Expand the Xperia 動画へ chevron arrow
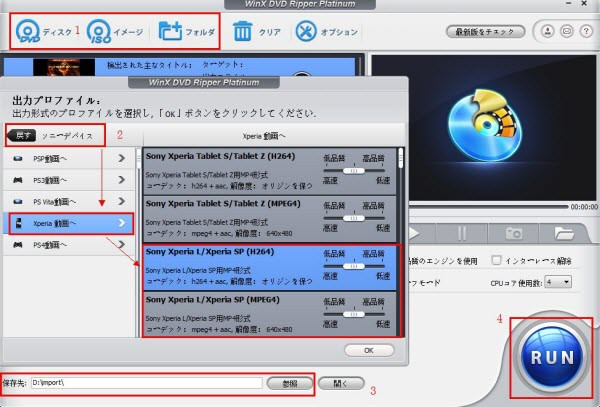The height and width of the screenshot is (407, 600). tap(122, 223)
